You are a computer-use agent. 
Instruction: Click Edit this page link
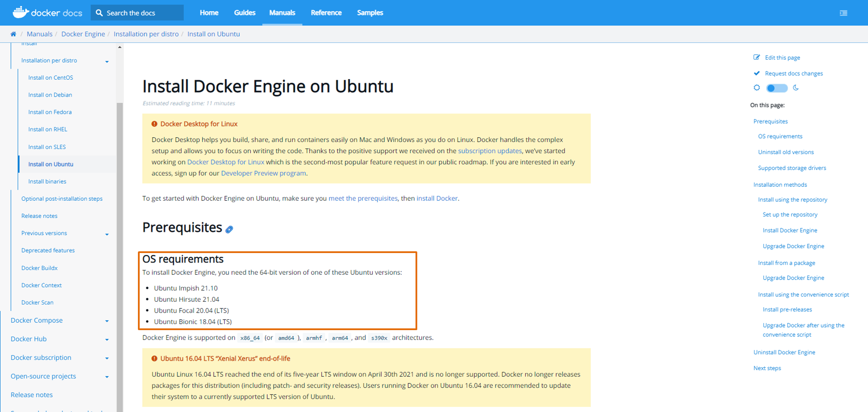tap(782, 57)
